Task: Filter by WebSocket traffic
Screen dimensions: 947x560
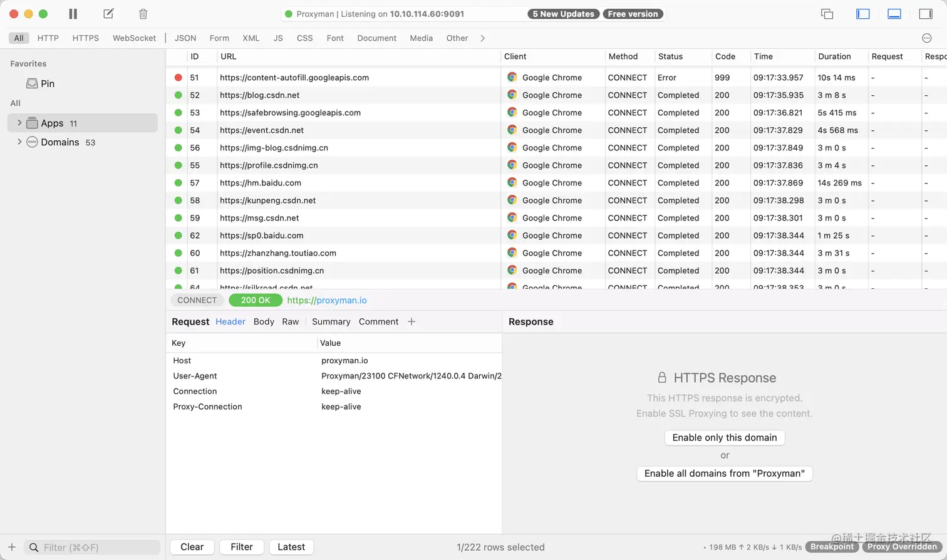Action: coord(134,38)
